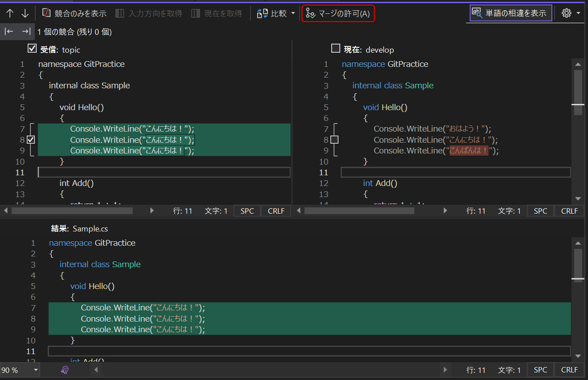Image resolution: width=588 pixels, height=380 pixels.
Task: Click the purple lightbulb-wrench icon in the result pane
Action: point(65,370)
